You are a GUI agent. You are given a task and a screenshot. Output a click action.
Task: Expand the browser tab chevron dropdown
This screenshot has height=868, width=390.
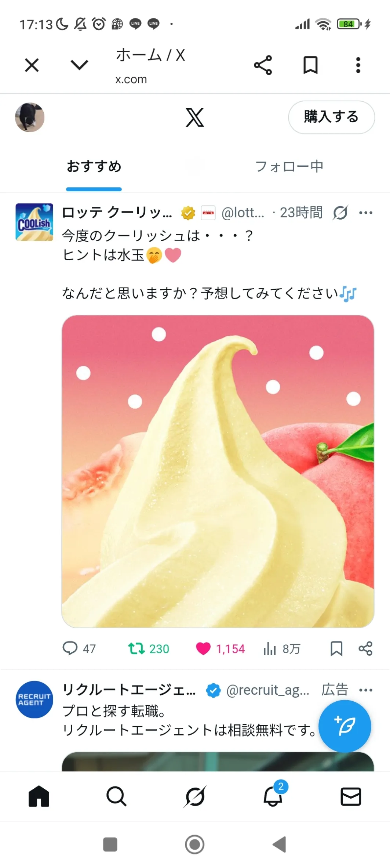pos(79,65)
